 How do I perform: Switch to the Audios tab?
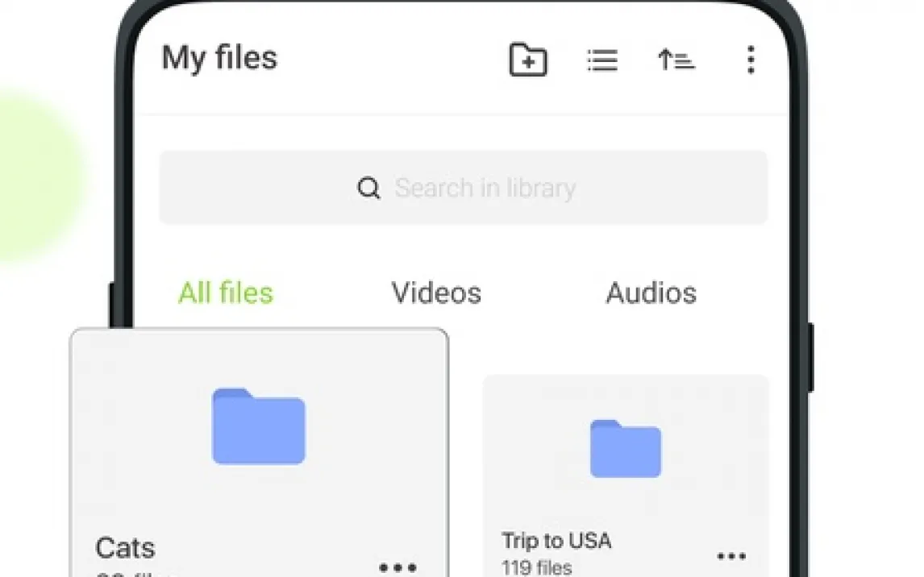pos(651,293)
